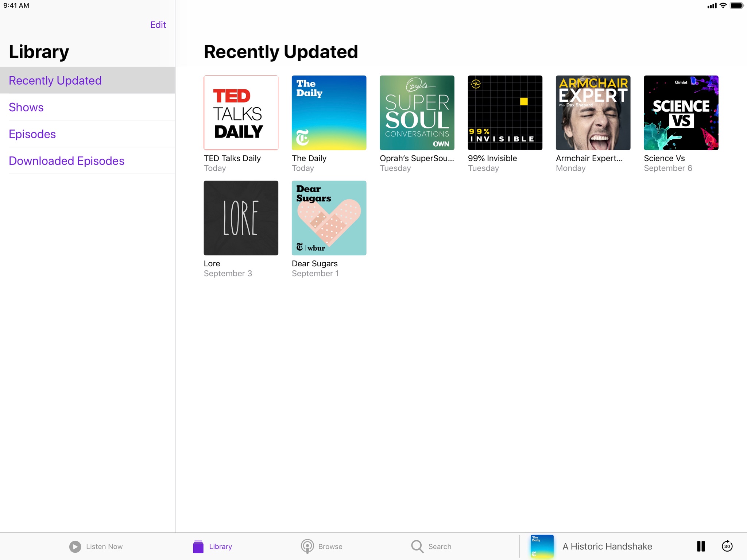Viewport: 747px width, 560px height.
Task: Tap Edit in the Library sidebar
Action: point(158,25)
